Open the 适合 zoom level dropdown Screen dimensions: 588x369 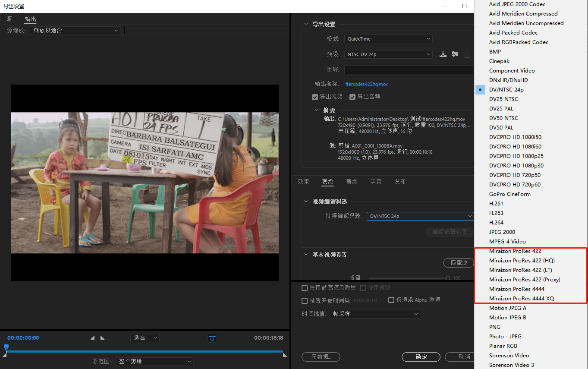pos(145,338)
